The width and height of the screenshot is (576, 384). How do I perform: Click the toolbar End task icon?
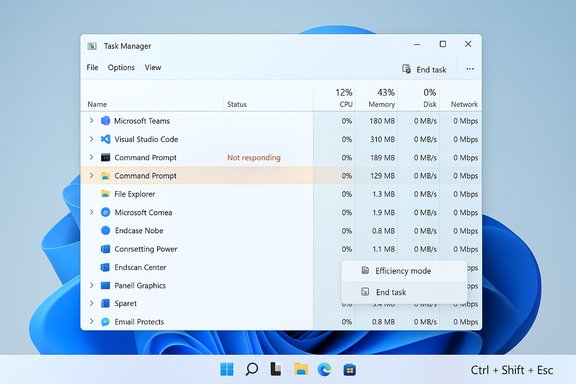(406, 69)
